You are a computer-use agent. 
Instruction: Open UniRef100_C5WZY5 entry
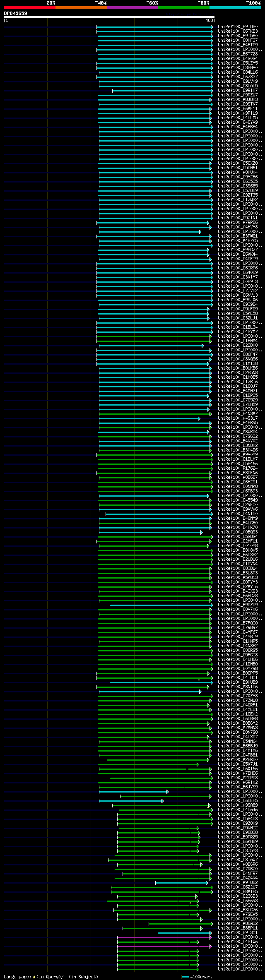(x=238, y=63)
